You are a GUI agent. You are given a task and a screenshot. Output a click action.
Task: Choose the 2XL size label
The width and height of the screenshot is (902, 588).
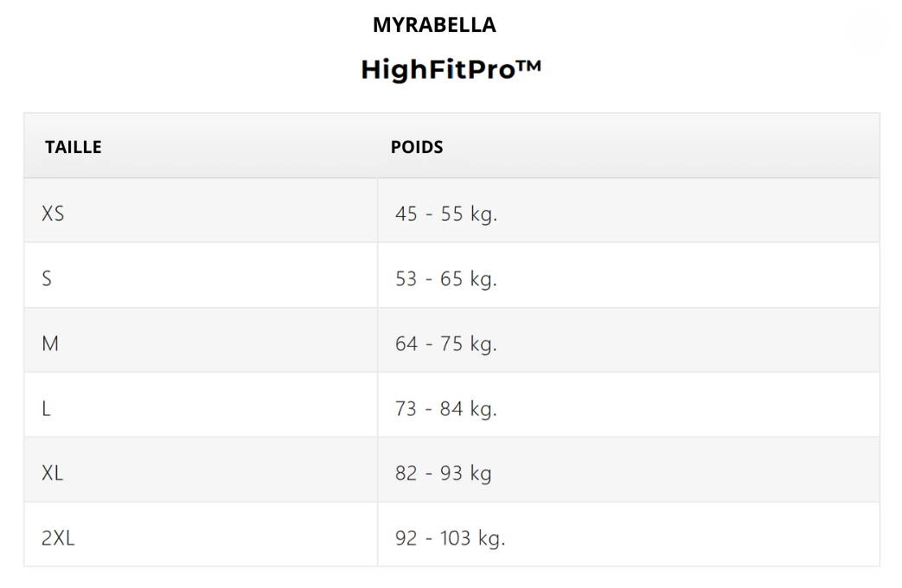point(58,538)
